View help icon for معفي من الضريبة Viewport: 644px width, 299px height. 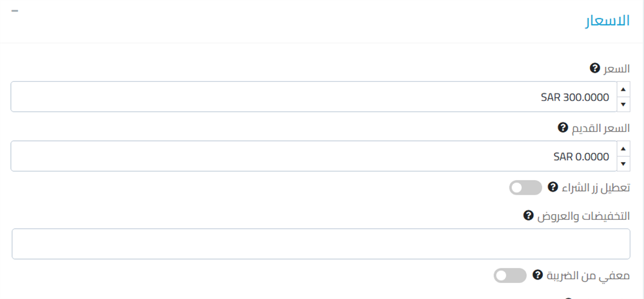[x=537, y=275]
